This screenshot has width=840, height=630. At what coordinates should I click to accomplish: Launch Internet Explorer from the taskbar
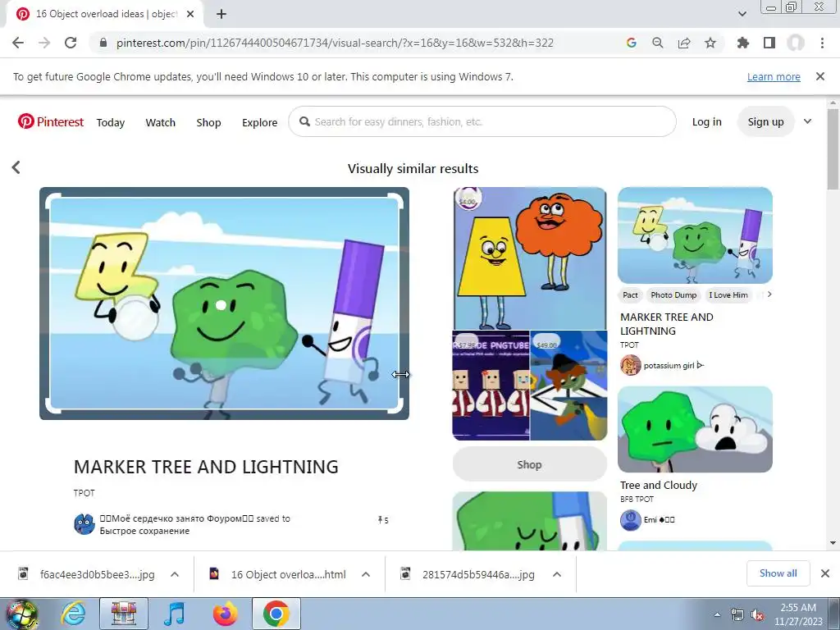pos(73,614)
